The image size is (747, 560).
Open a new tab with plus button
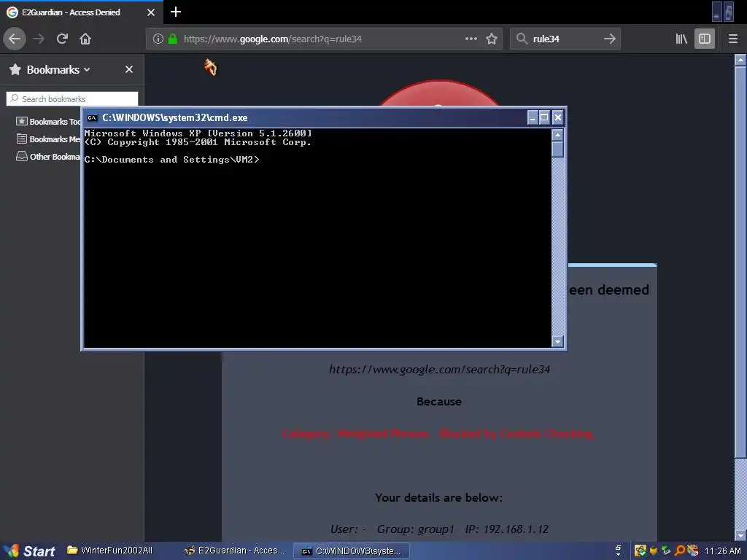pyautogui.click(x=175, y=12)
